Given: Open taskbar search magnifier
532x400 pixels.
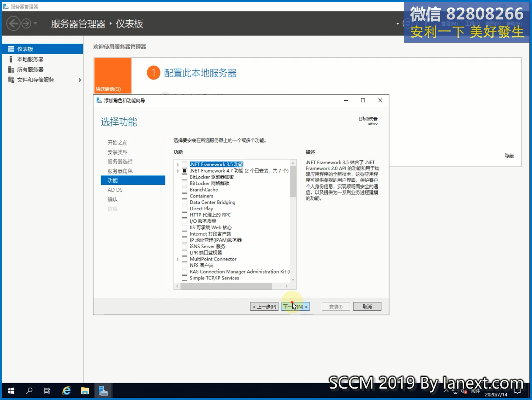Looking at the screenshot, I should 29,391.
